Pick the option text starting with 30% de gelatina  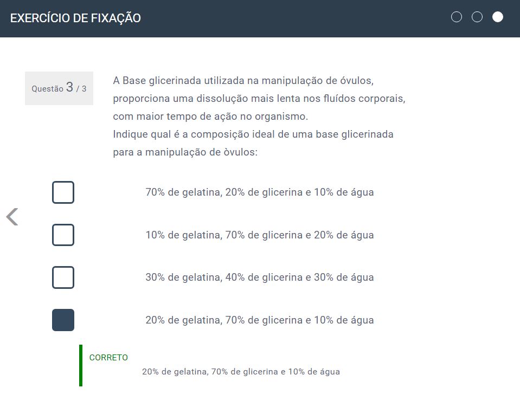point(259,277)
